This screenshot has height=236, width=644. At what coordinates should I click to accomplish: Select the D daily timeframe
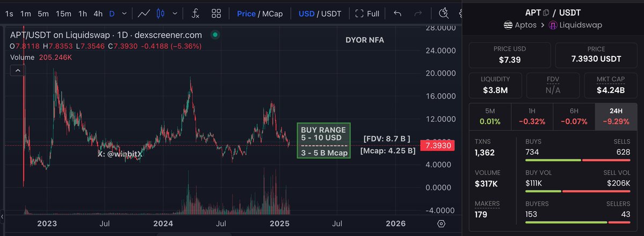point(112,13)
